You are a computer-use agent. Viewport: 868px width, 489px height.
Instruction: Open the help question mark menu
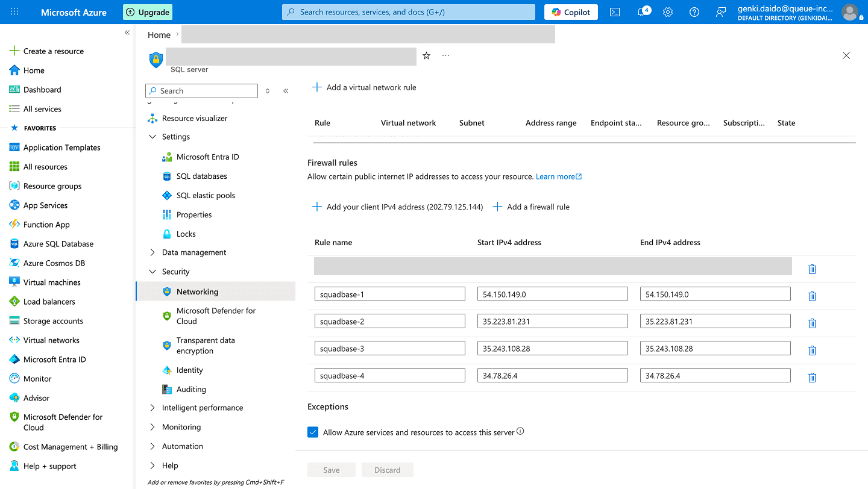[x=694, y=12]
